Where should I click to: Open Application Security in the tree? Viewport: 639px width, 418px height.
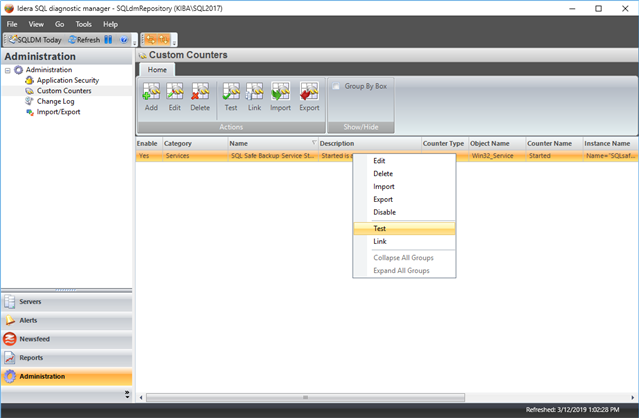coord(68,80)
